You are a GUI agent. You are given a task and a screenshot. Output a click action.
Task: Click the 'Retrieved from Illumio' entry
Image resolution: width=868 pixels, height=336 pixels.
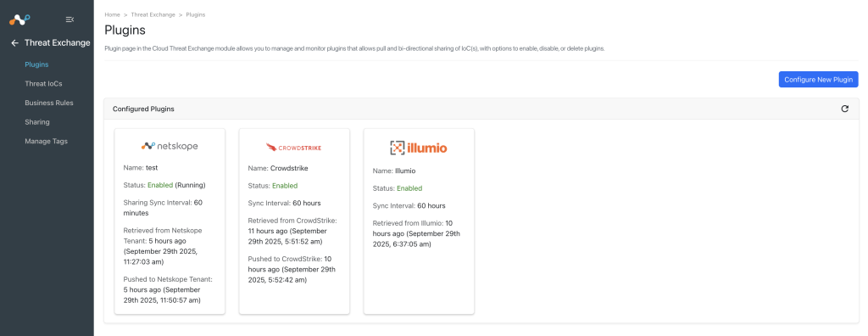pos(416,233)
